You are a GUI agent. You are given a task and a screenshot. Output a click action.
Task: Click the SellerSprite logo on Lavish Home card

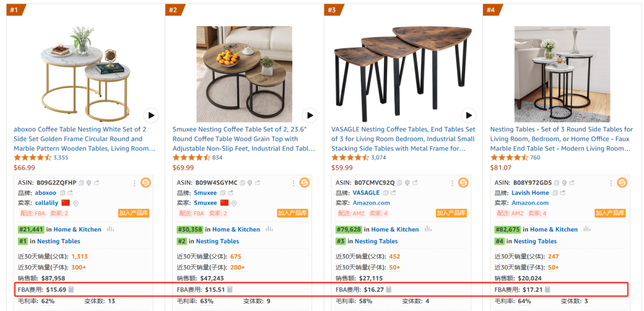[x=622, y=183]
